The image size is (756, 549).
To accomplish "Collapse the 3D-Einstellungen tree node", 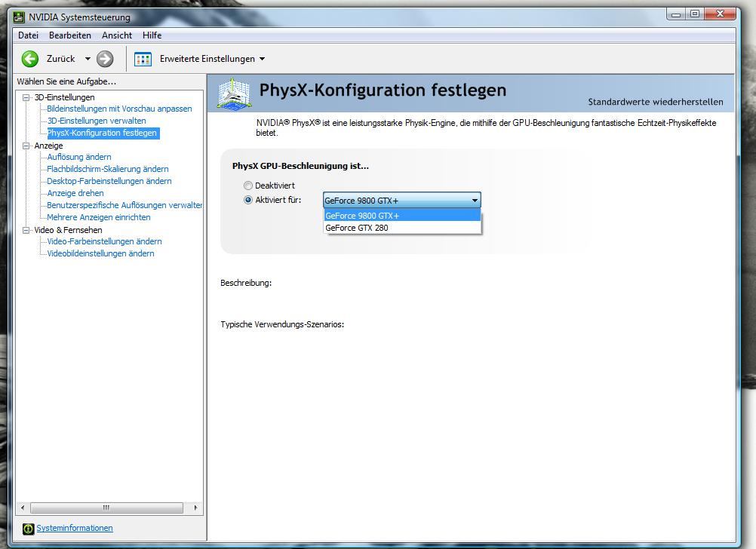I will (26, 97).
